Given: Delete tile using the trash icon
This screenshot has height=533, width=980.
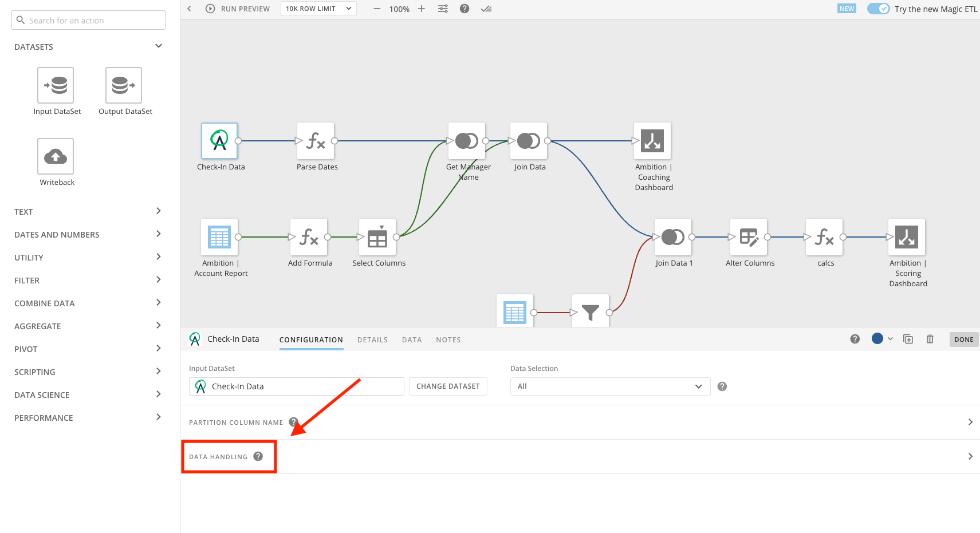Looking at the screenshot, I should [x=930, y=339].
